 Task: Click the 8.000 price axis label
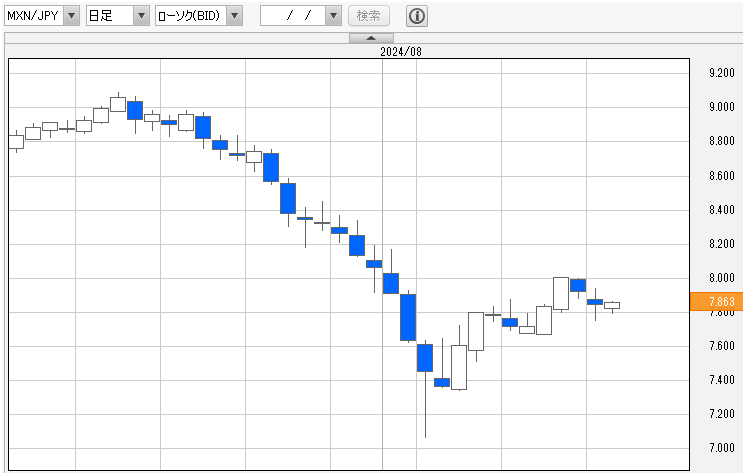[722, 278]
